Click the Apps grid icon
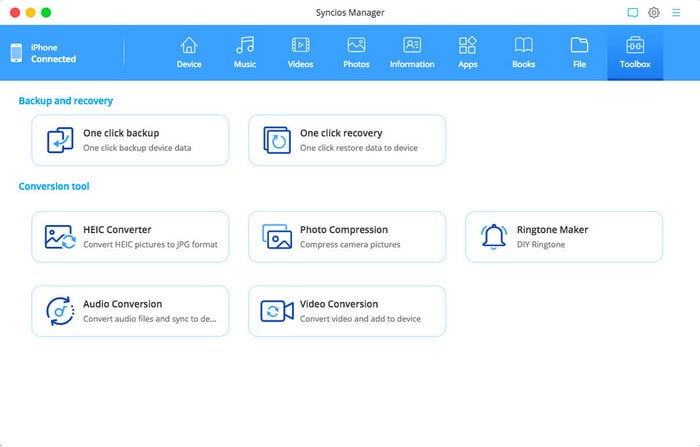Screen dimensions: 700x447 (x=467, y=45)
